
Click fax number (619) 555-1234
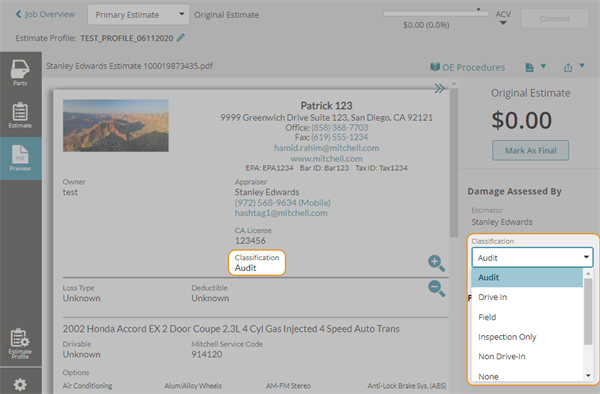(x=339, y=137)
